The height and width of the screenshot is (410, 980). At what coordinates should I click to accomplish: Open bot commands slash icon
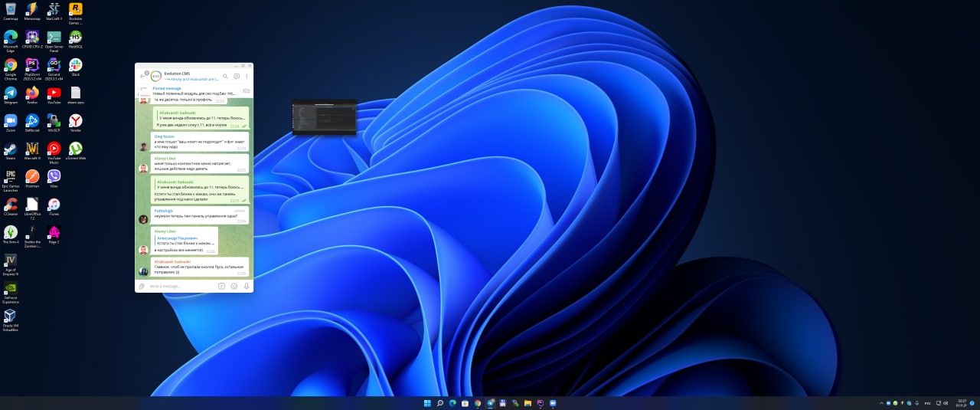tap(221, 286)
